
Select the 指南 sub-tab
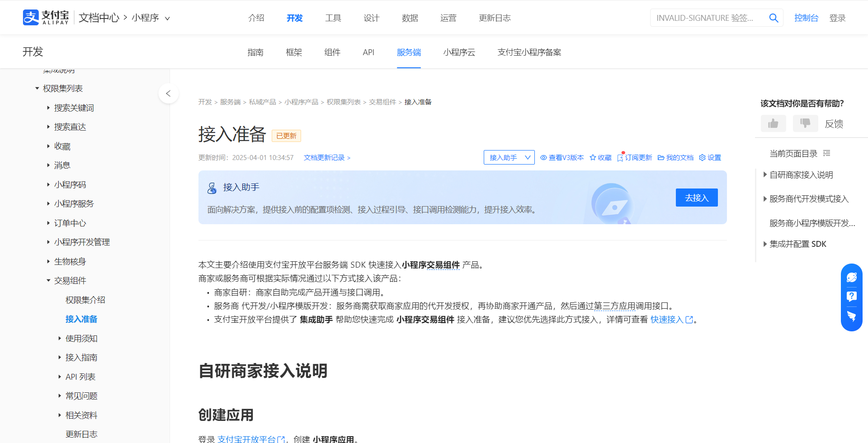point(255,52)
